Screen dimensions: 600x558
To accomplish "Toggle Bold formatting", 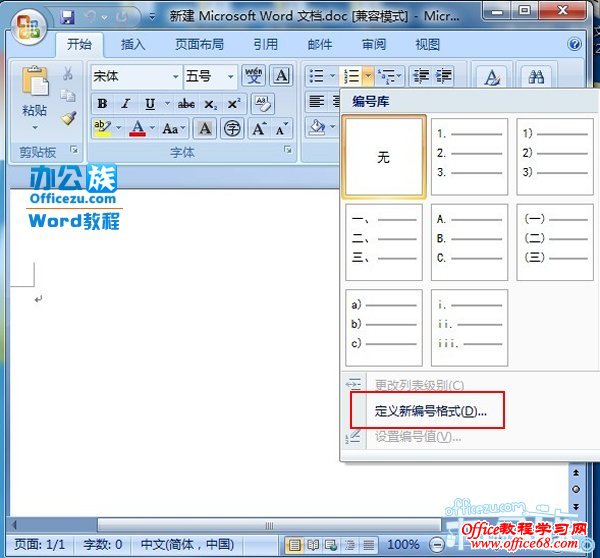I will pos(102,104).
